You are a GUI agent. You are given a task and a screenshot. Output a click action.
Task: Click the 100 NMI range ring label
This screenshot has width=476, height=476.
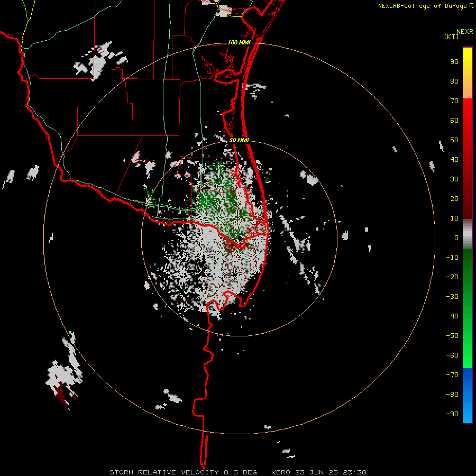click(239, 42)
